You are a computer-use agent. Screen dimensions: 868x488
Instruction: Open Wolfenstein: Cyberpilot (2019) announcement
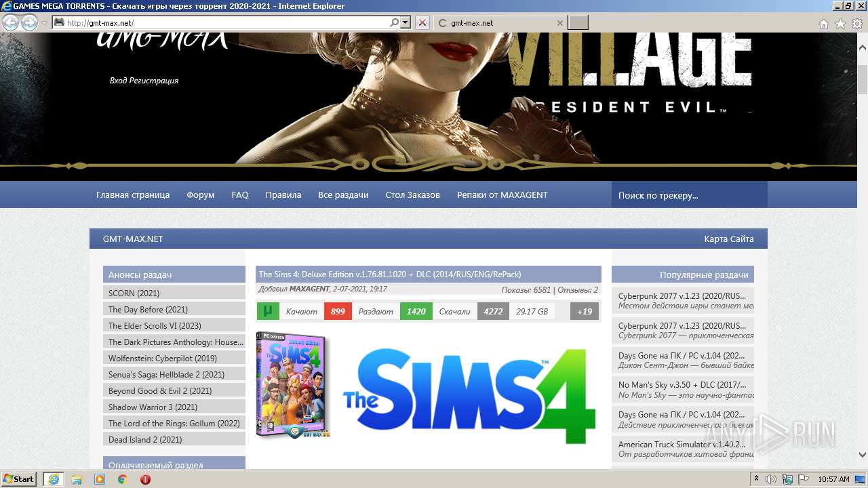pos(174,358)
